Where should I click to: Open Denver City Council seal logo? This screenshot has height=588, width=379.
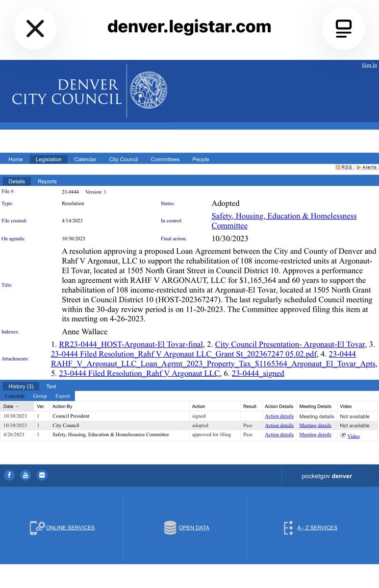click(148, 91)
